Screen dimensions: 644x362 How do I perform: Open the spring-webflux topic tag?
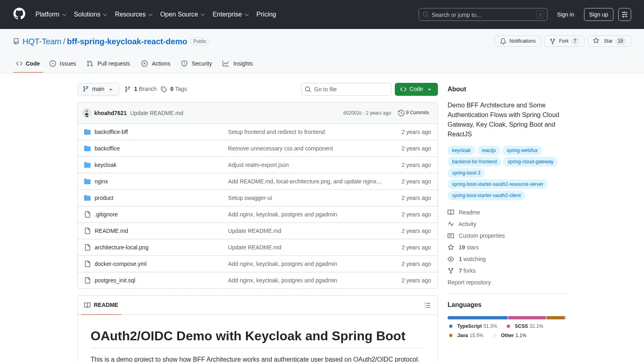522,150
